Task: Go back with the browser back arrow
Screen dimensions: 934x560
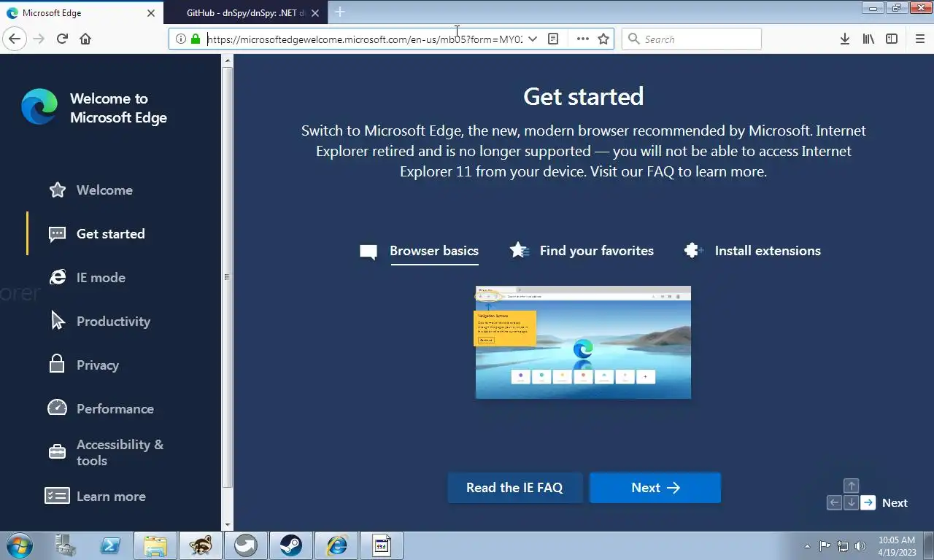Action: coord(15,39)
